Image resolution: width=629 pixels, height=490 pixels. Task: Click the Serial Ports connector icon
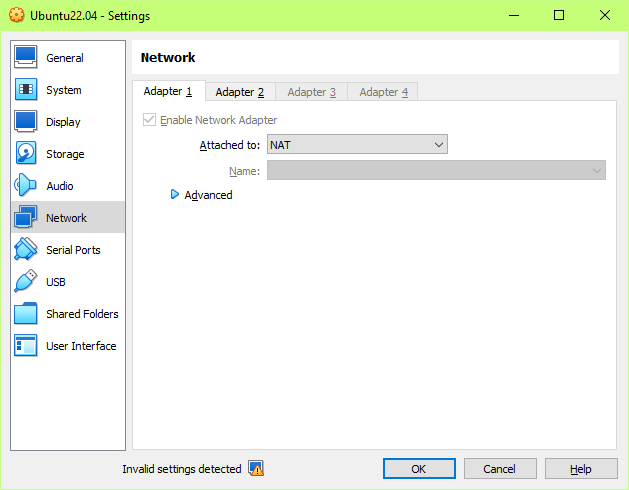26,249
